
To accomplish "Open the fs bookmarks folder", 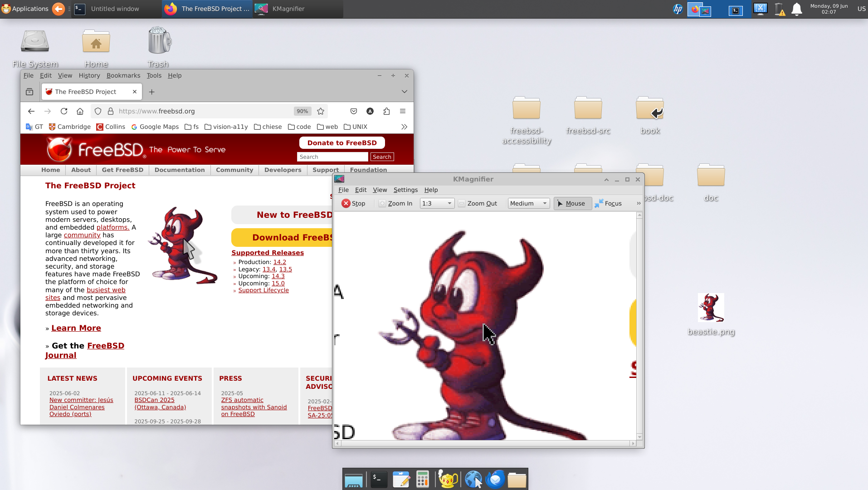I will (192, 127).
